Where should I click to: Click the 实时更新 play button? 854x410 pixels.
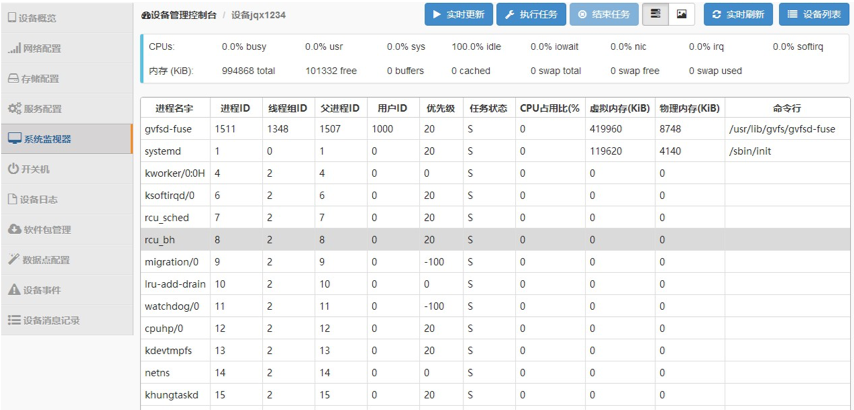(x=459, y=15)
